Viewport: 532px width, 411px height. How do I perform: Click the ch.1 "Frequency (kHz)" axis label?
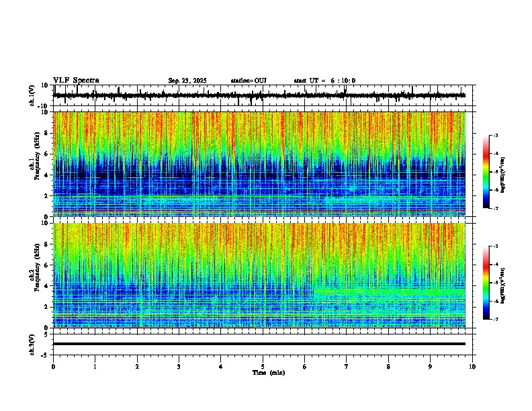(37, 156)
